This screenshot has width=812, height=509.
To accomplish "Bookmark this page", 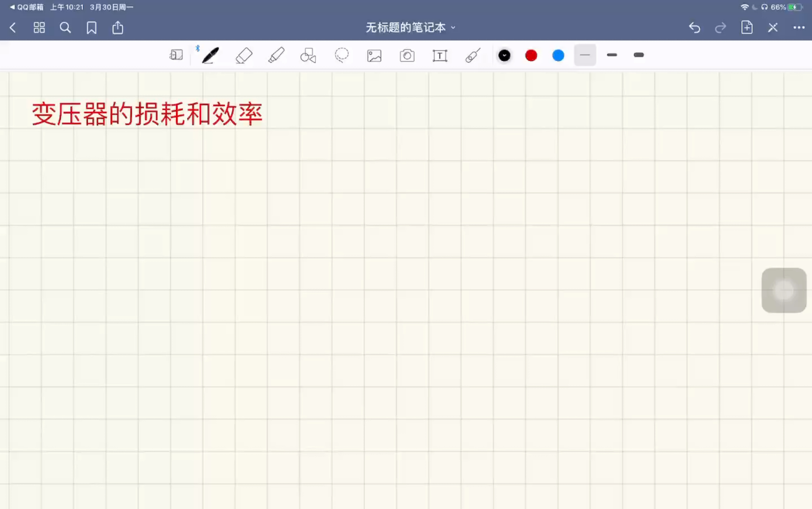I will click(92, 27).
